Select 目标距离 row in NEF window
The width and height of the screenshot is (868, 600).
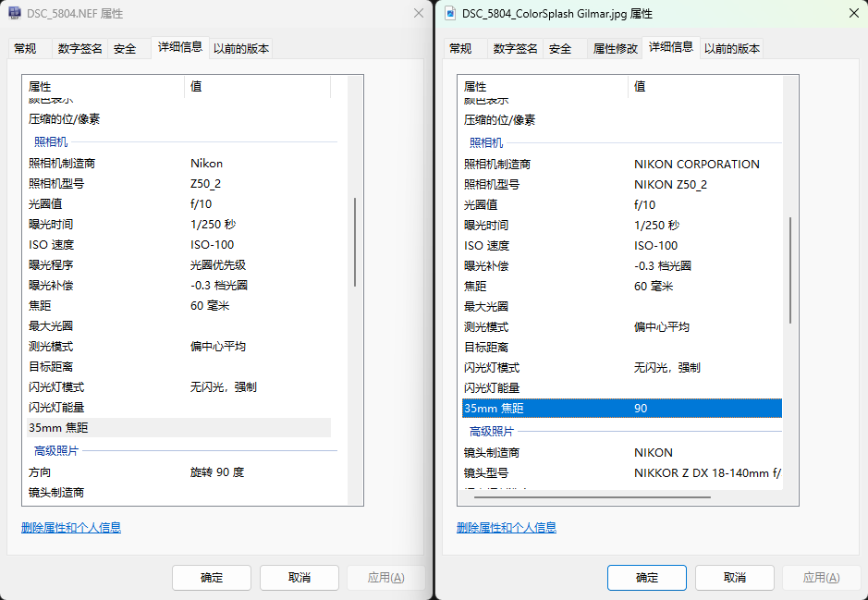(x=178, y=367)
